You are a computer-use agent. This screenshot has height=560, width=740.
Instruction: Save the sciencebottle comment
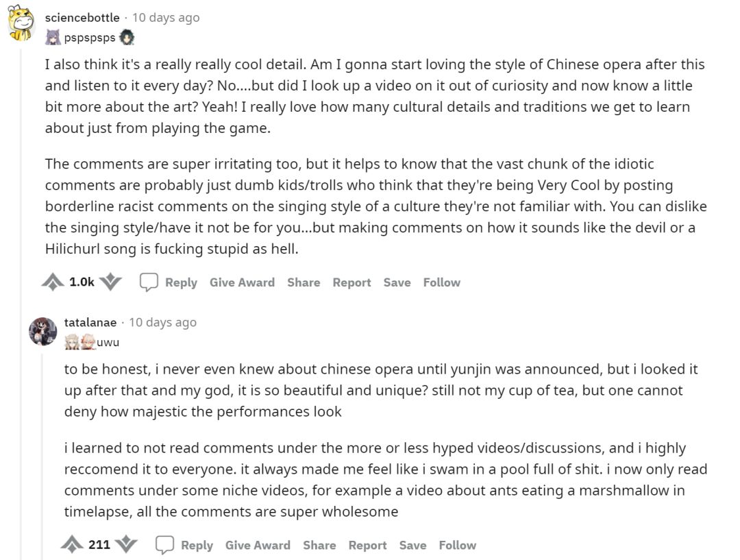pyautogui.click(x=397, y=282)
